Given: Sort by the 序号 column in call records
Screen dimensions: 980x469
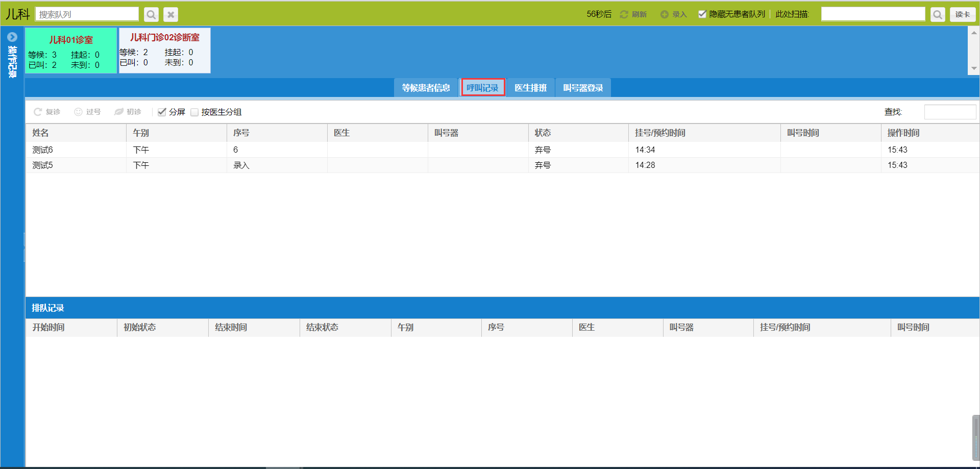Looking at the screenshot, I should pyautogui.click(x=277, y=133).
